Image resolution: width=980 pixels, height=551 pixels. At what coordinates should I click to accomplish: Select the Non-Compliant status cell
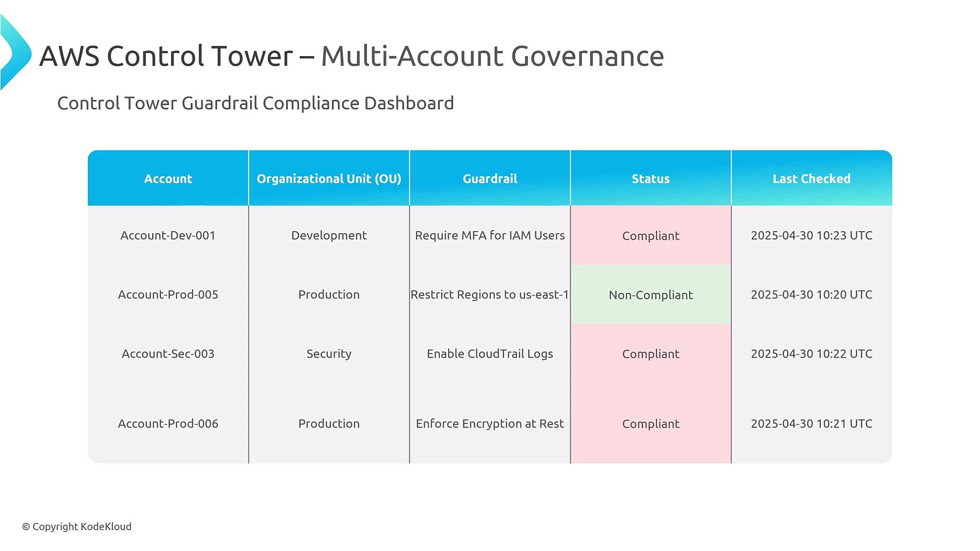click(x=651, y=294)
